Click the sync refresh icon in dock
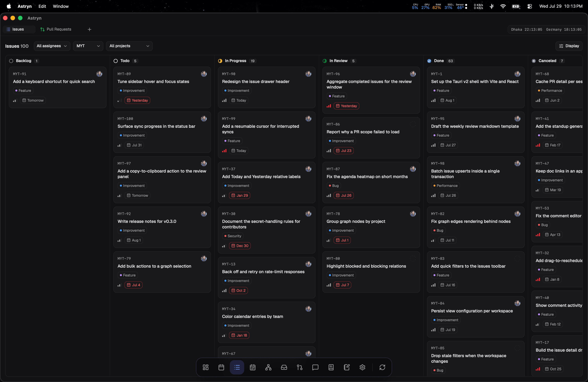This screenshot has height=382, width=588. click(382, 367)
